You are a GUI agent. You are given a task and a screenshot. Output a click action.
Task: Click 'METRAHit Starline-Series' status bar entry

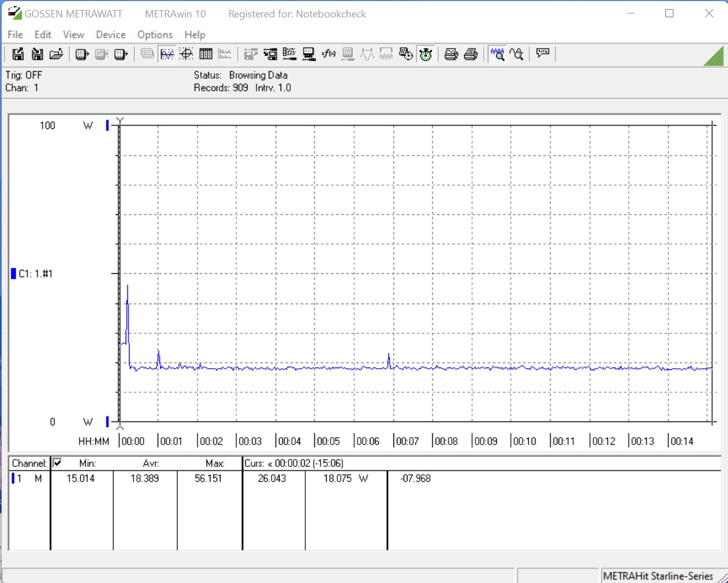pos(658,576)
